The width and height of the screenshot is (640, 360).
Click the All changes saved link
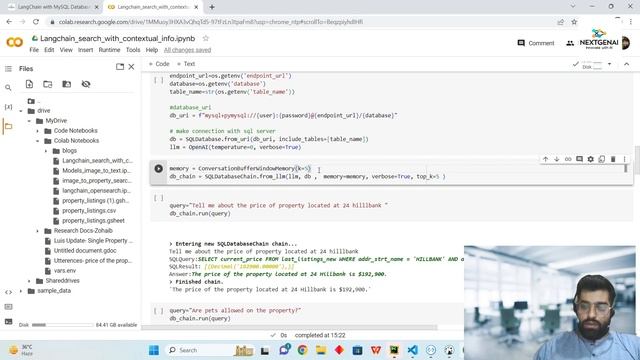pos(187,50)
